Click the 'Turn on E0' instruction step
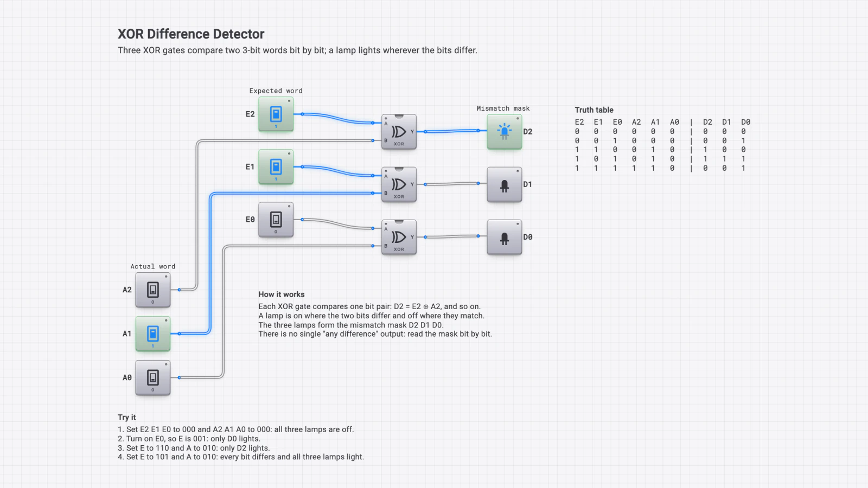Screen dimensions: 868x488 pyautogui.click(x=189, y=439)
